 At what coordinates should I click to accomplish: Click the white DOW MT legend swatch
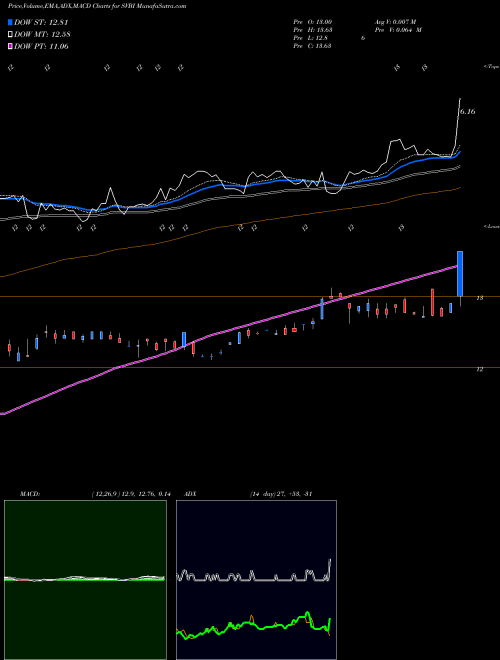pos(11,35)
